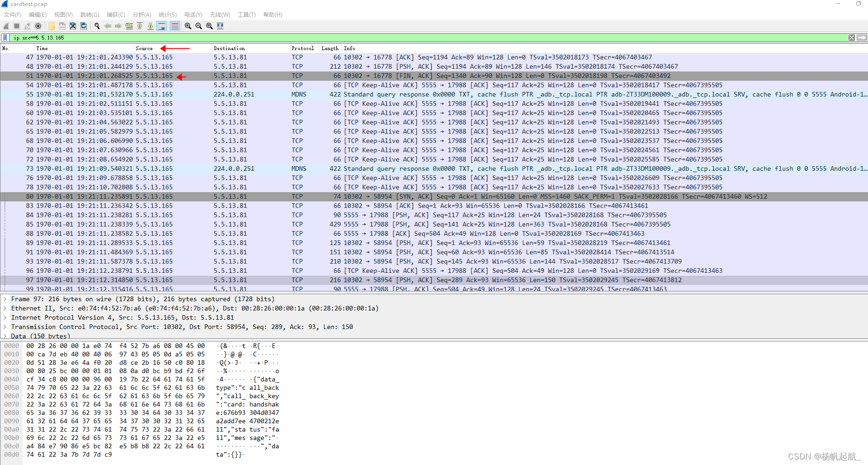Open a capture file via folder icon

[52, 26]
